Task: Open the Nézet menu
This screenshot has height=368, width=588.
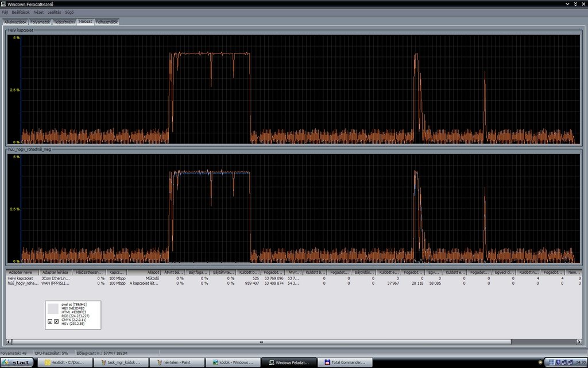Action: point(38,13)
